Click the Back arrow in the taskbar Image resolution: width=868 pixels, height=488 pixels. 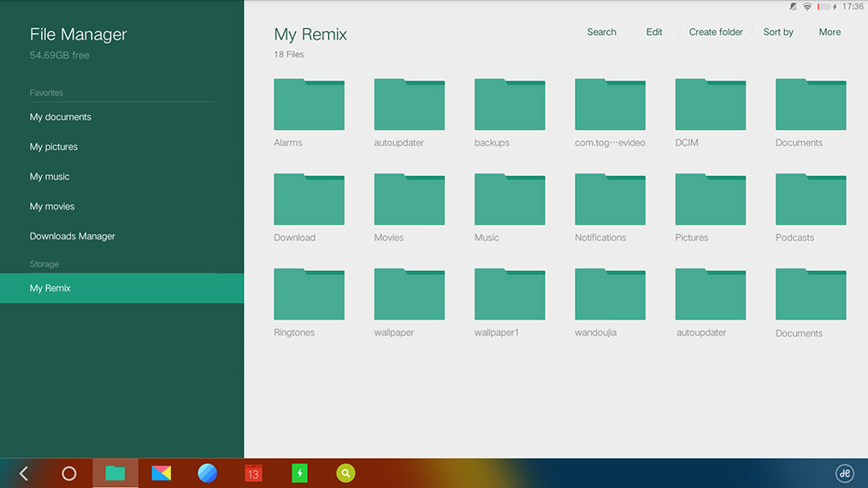(x=24, y=473)
